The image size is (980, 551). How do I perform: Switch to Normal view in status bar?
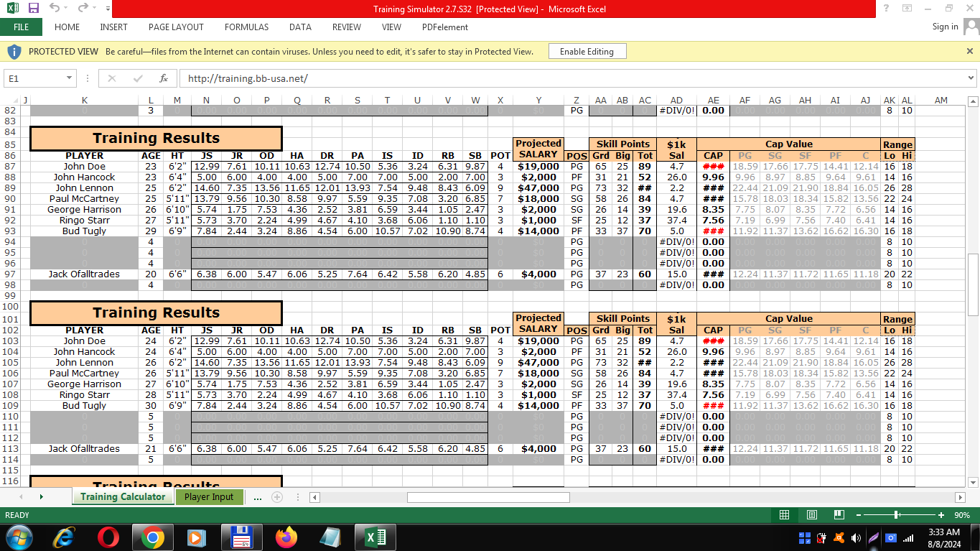click(x=784, y=515)
